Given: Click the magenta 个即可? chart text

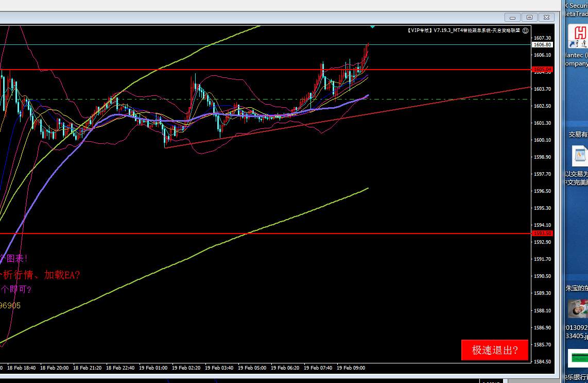Looking at the screenshot, I should 16,289.
